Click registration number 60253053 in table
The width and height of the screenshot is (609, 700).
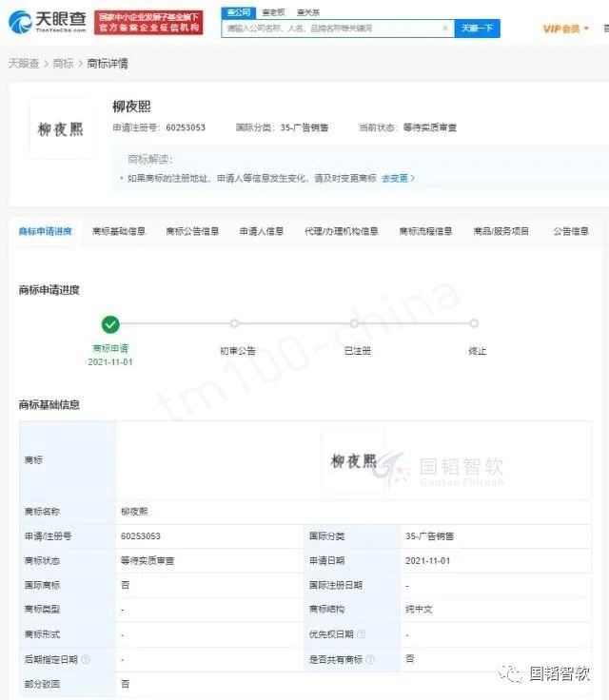click(140, 536)
